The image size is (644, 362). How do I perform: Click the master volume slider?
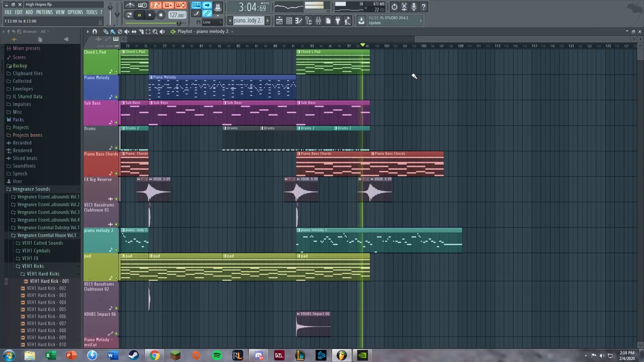point(110,14)
